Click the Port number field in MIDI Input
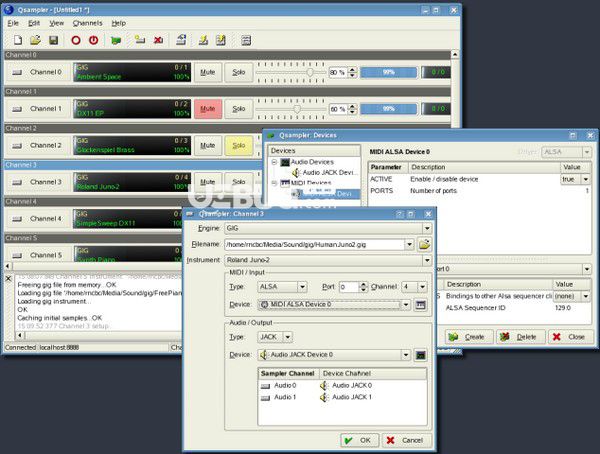The height and width of the screenshot is (454, 600). (x=349, y=287)
